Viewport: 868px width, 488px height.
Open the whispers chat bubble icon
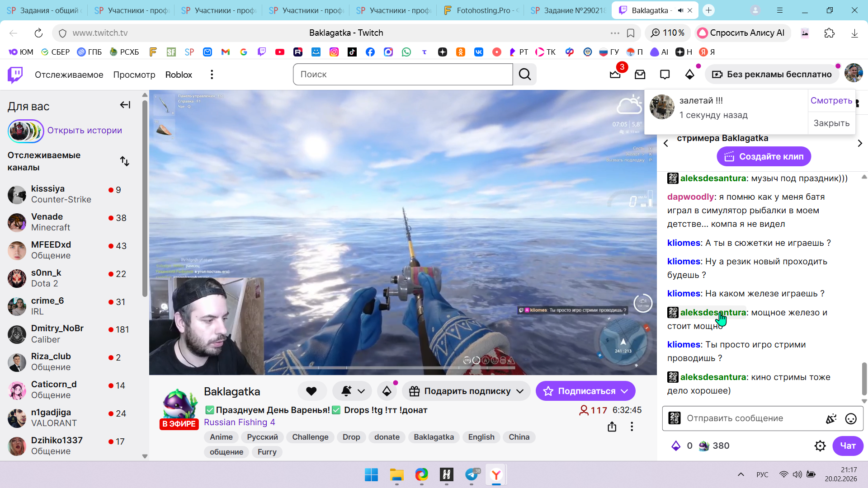tap(665, 75)
